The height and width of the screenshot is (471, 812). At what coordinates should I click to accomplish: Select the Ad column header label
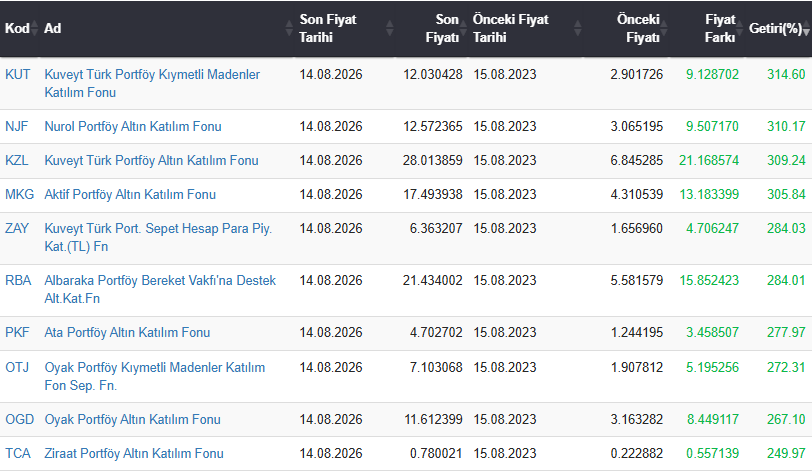pos(52,28)
